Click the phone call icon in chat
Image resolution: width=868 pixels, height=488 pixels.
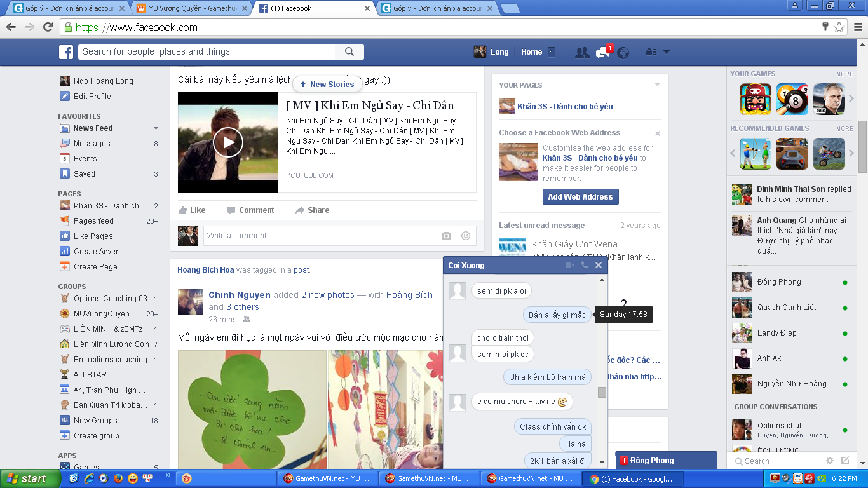(x=585, y=266)
